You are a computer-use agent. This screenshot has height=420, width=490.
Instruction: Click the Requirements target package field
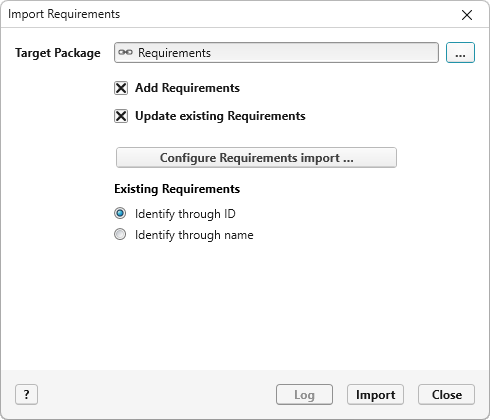tap(276, 53)
